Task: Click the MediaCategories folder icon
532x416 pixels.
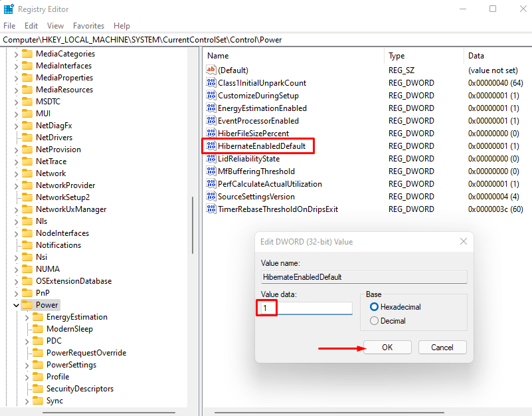Action: [27, 54]
